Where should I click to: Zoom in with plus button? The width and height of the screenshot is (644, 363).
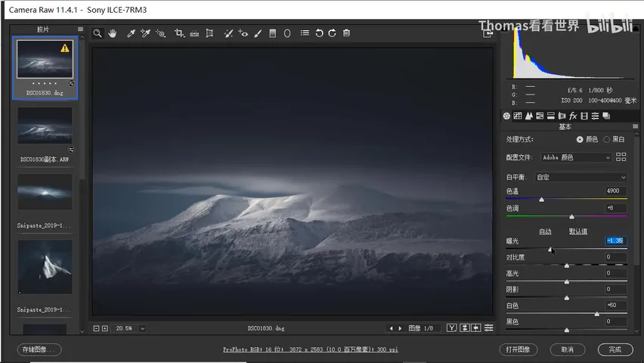105,328
